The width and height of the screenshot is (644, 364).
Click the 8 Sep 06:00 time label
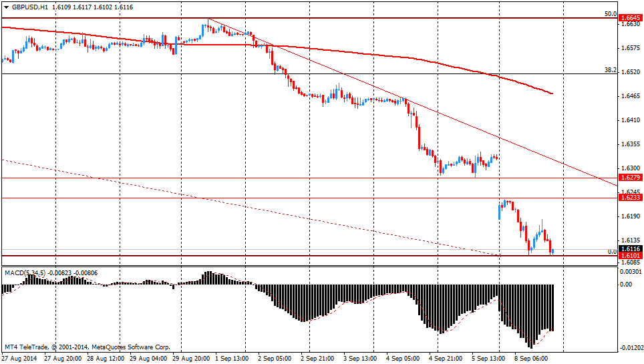click(533, 358)
